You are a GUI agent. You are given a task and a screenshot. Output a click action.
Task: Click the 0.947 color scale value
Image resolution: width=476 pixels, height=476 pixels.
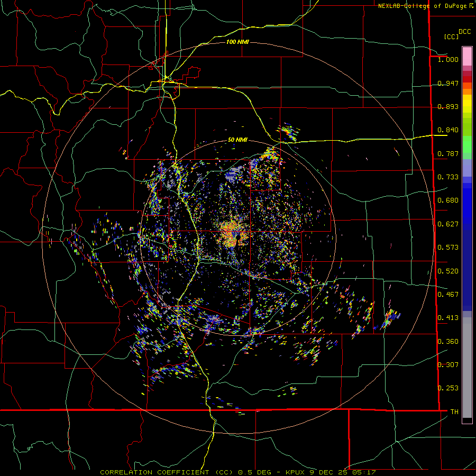(x=448, y=83)
